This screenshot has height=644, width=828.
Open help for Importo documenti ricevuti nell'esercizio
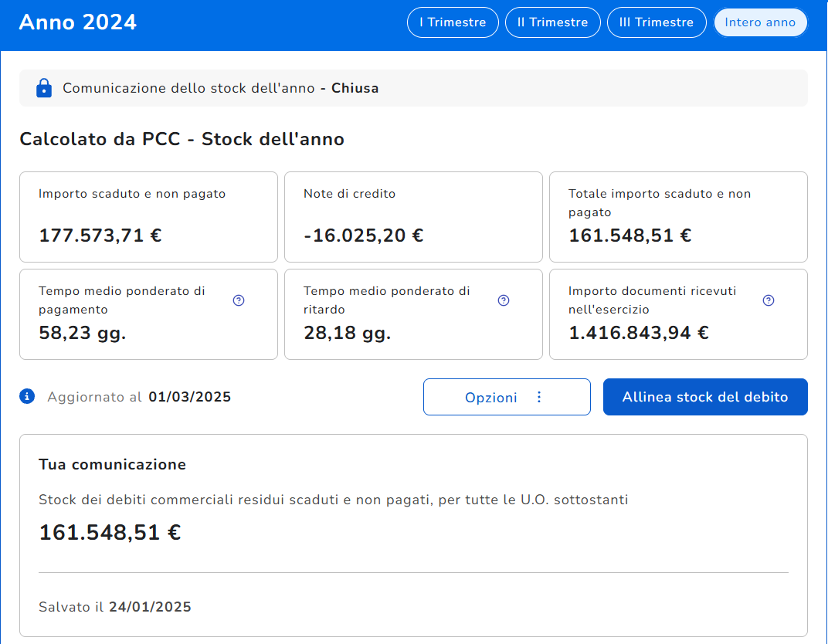pos(769,300)
